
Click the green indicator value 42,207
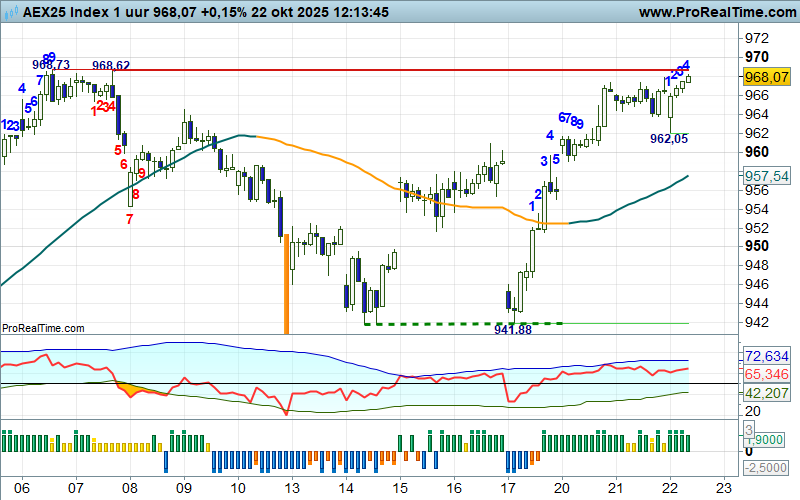coord(766,393)
